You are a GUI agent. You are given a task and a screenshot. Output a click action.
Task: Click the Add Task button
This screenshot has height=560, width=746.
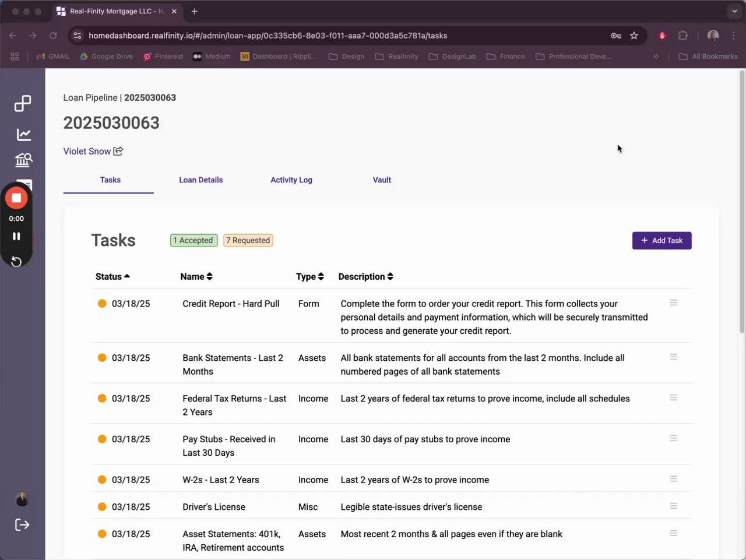(661, 241)
